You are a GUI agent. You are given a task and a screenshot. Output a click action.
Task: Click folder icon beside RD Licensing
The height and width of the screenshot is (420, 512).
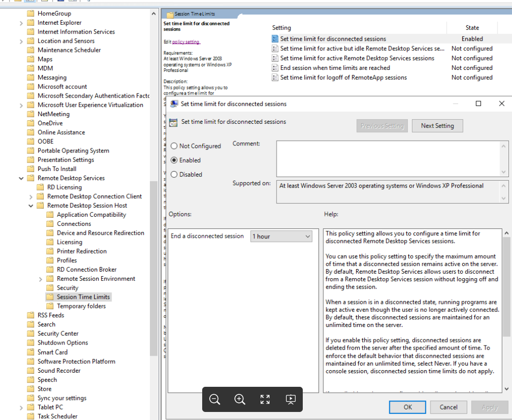coord(40,187)
